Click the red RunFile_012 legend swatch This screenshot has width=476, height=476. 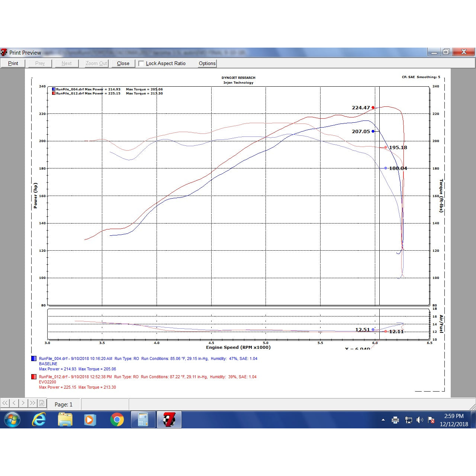pyautogui.click(x=33, y=377)
